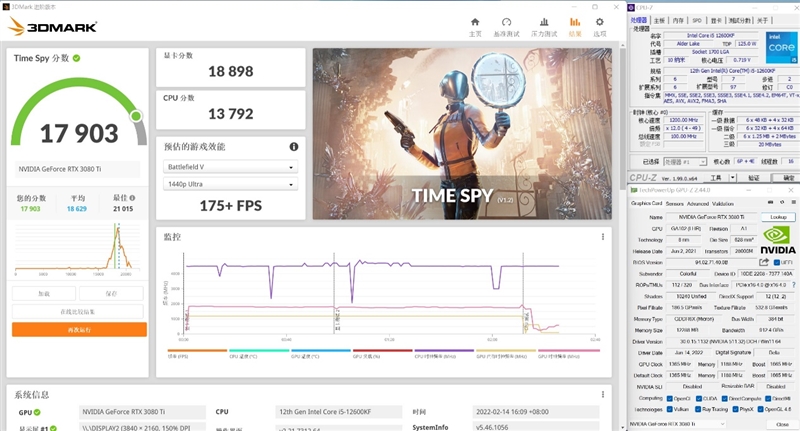Image resolution: width=800 pixels, height=431 pixels.
Task: Toggle the orange frame rate (FPS) legend bar
Action: pyautogui.click(x=197, y=350)
